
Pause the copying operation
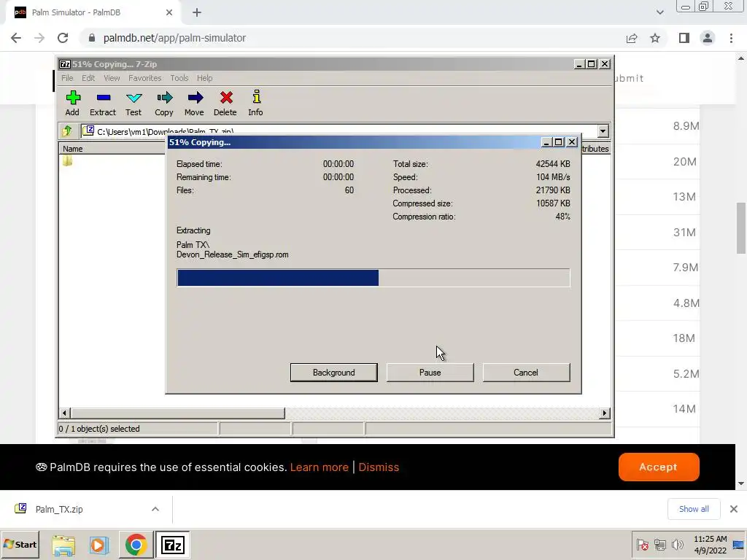(430, 373)
